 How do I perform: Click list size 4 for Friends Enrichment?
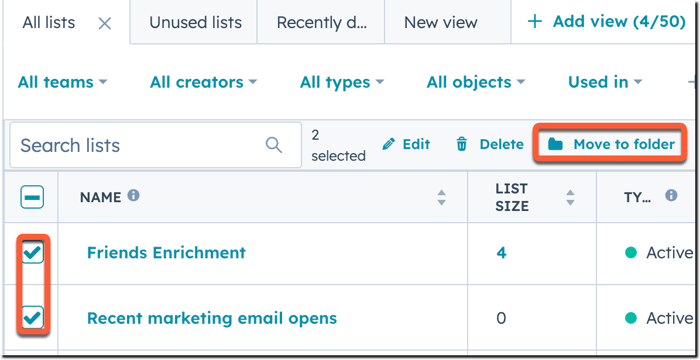click(x=501, y=253)
